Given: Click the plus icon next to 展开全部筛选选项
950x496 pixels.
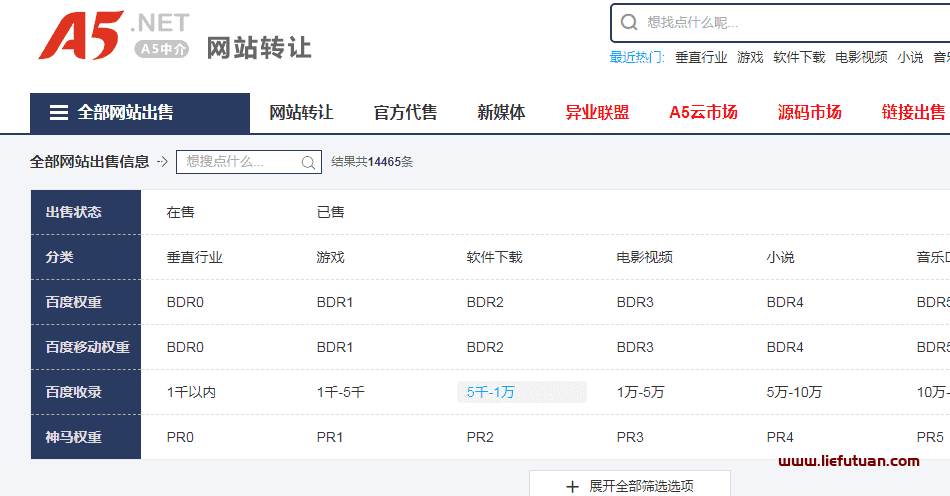Looking at the screenshot, I should click(572, 486).
